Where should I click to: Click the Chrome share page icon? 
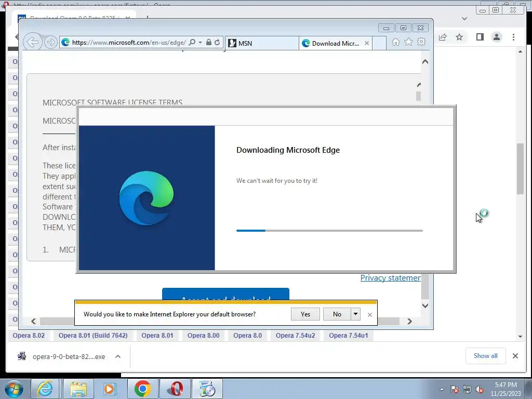point(443,37)
